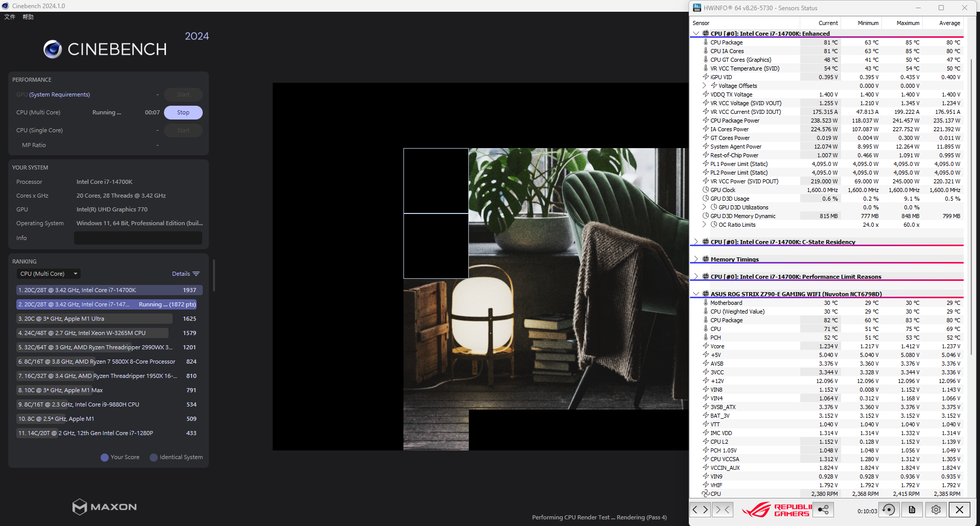The height and width of the screenshot is (526, 980).
Task: Click the chip icon beside Memory Timings
Action: (x=706, y=259)
